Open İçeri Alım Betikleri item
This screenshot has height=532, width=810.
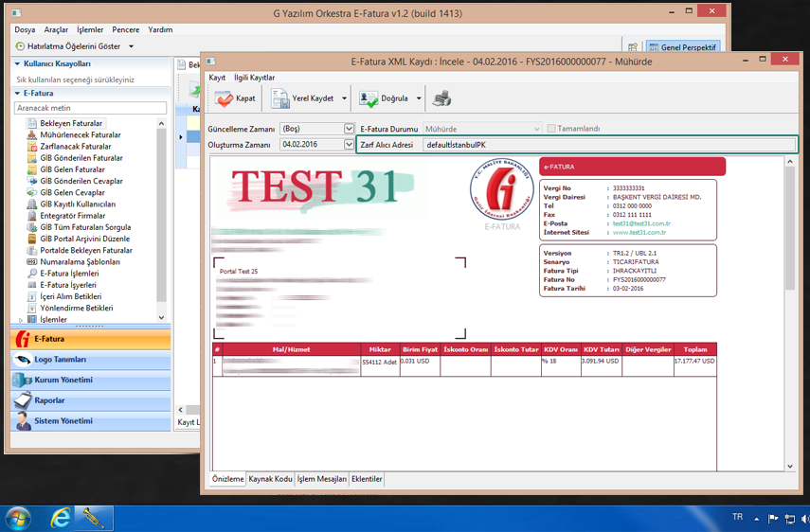click(71, 296)
